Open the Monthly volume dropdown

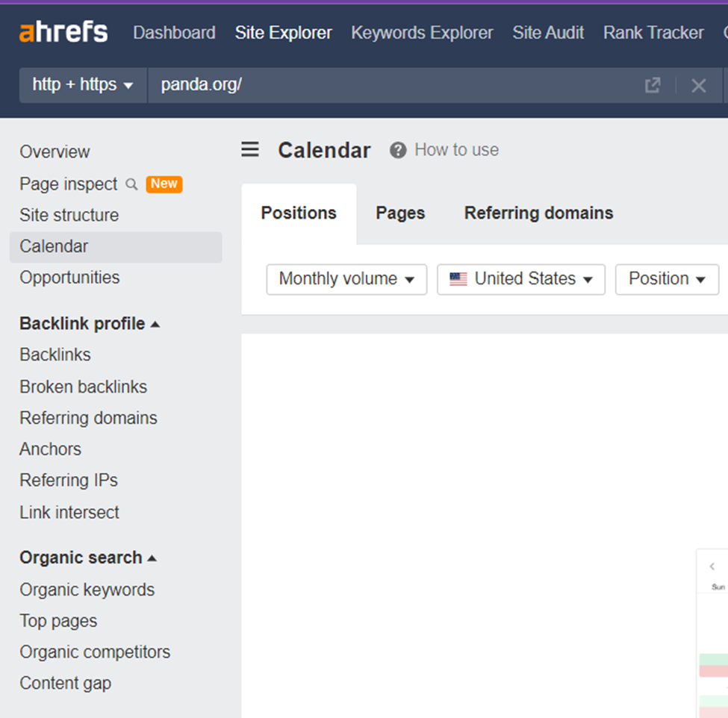346,279
